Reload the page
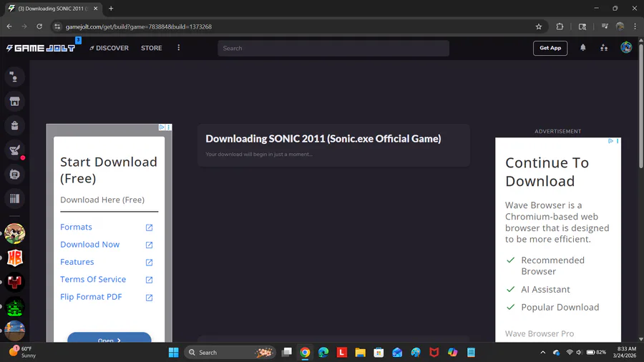 coord(39,26)
